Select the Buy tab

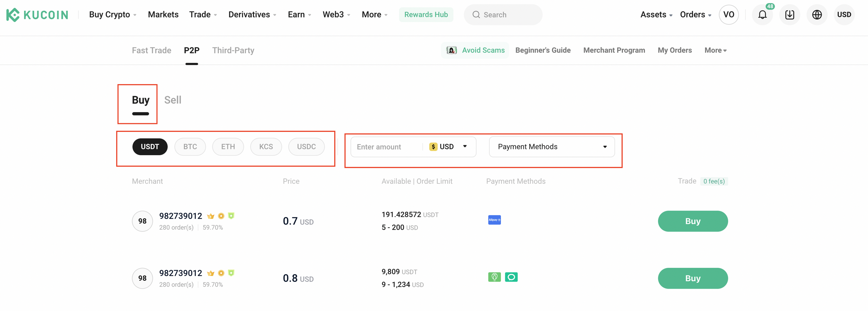coord(140,100)
